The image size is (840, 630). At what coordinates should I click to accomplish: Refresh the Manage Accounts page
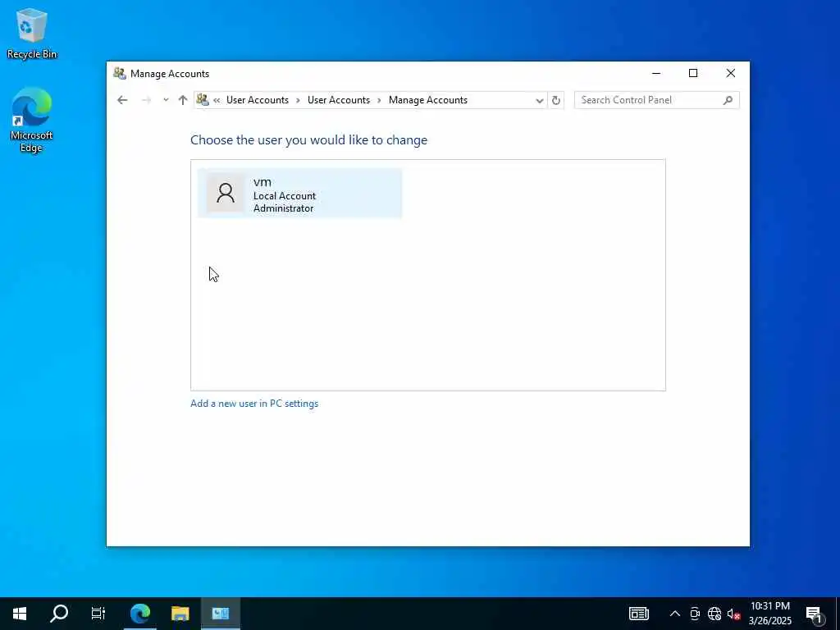click(x=556, y=100)
